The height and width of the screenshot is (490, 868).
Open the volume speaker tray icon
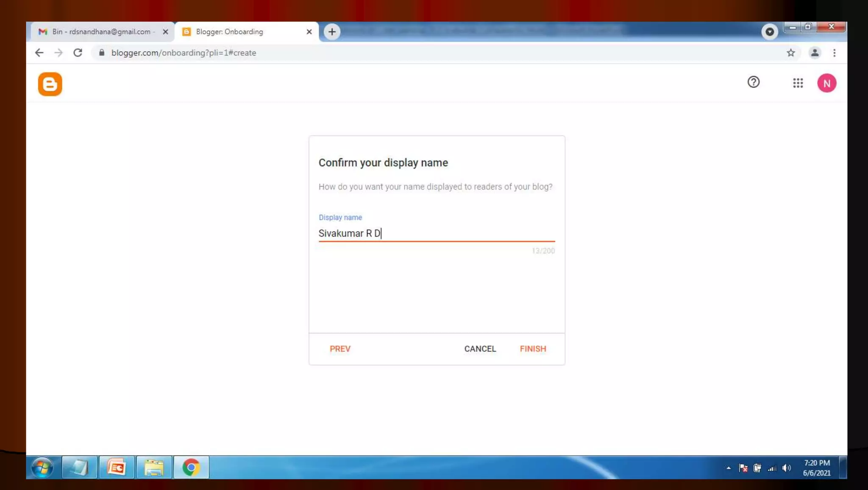(x=787, y=468)
